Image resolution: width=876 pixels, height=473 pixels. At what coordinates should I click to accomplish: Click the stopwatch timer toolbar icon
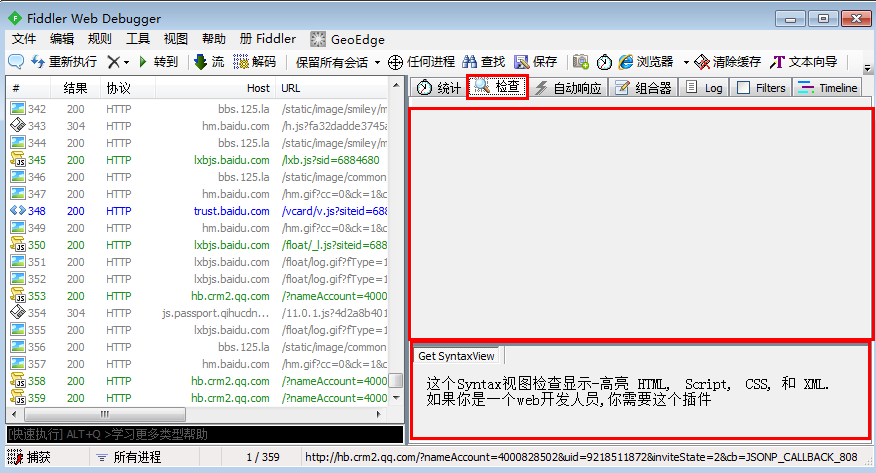[604, 62]
